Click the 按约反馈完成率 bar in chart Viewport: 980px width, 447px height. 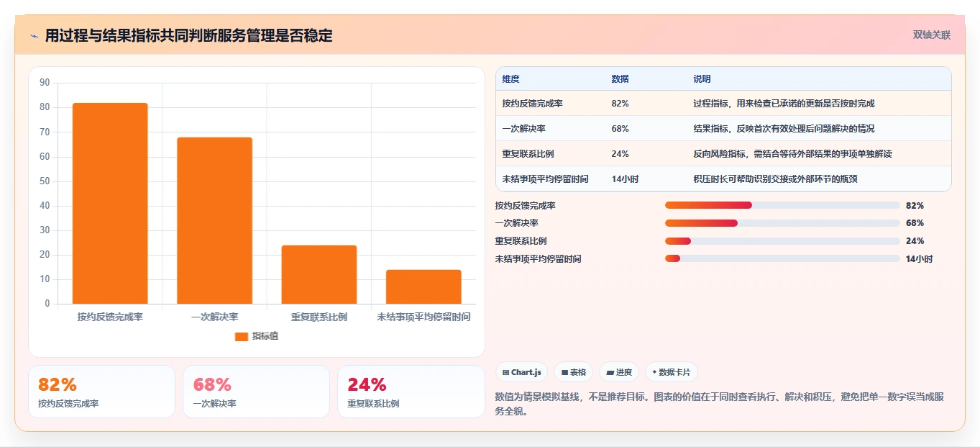click(x=110, y=204)
